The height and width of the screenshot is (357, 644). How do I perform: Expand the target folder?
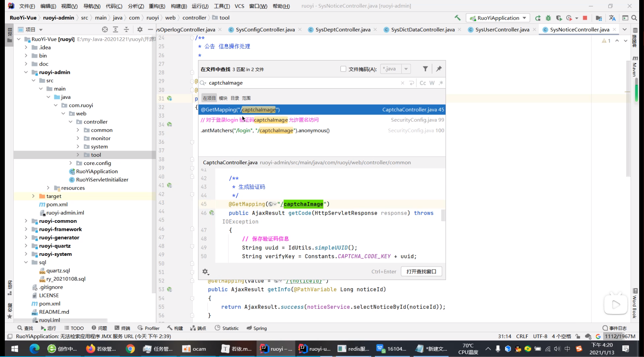(33, 196)
